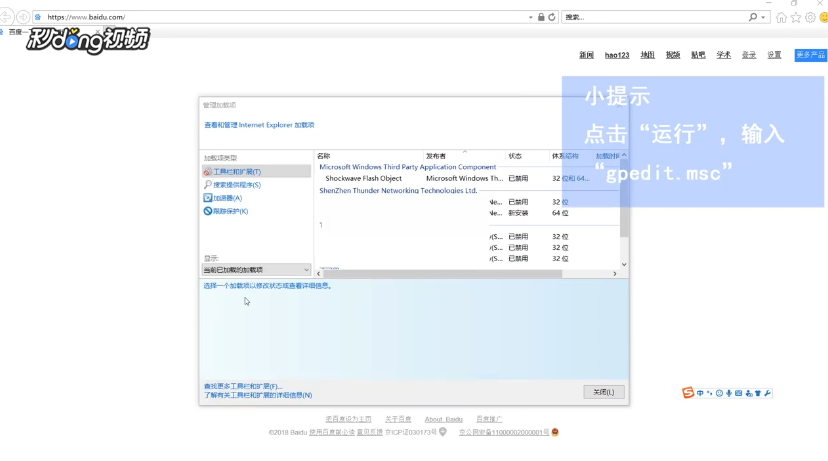Image resolution: width=828 pixels, height=461 pixels.
Task: Click the smiley feedback icon
Action: pyautogui.click(x=823, y=17)
